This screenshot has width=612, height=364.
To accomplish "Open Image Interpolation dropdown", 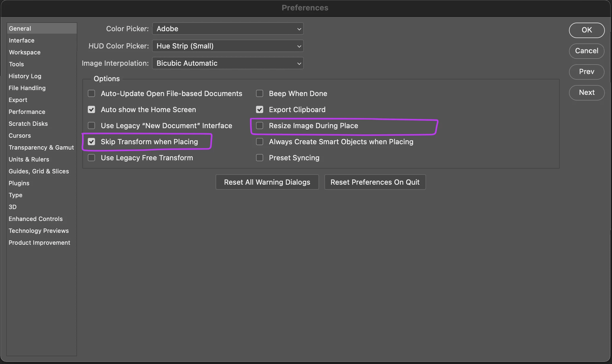I will [x=228, y=63].
